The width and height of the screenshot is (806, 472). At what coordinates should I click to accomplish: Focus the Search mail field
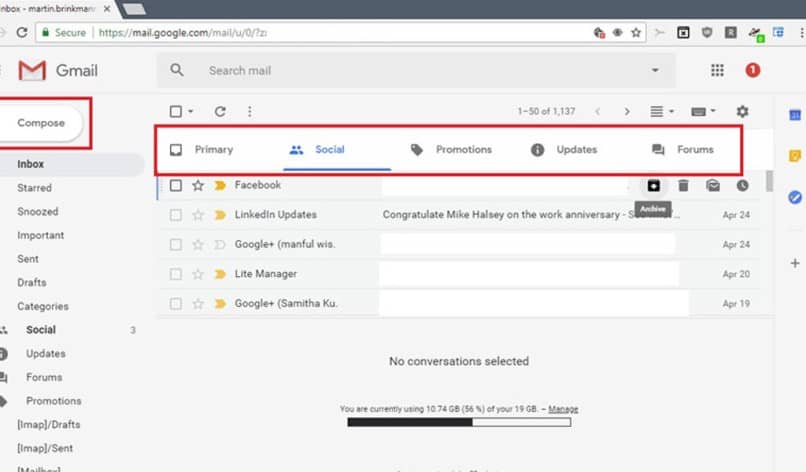(x=416, y=70)
